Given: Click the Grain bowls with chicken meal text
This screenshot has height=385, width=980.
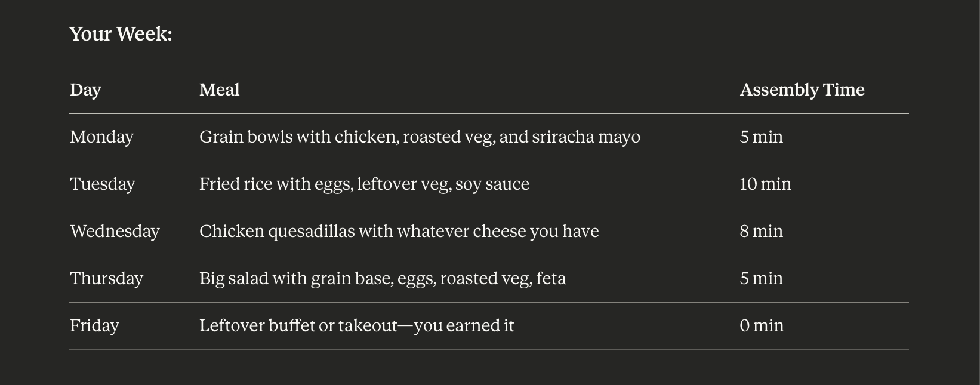Looking at the screenshot, I should pyautogui.click(x=419, y=137).
